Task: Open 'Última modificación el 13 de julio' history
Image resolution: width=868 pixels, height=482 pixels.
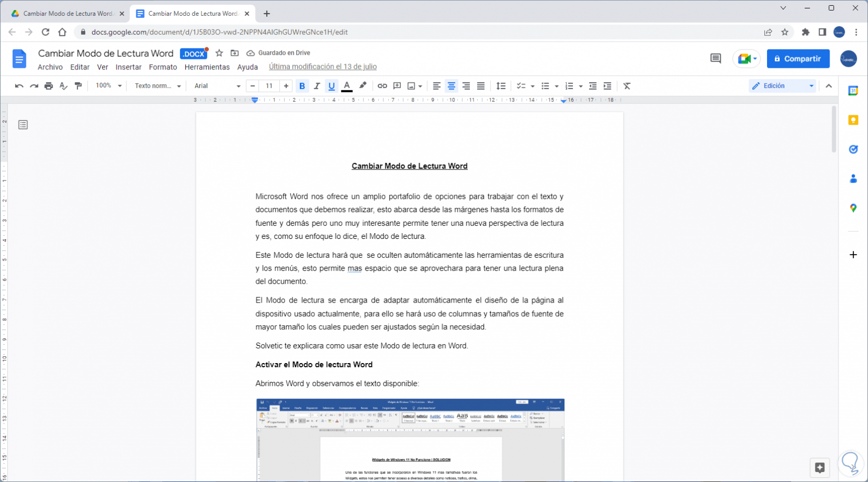Action: (323, 67)
